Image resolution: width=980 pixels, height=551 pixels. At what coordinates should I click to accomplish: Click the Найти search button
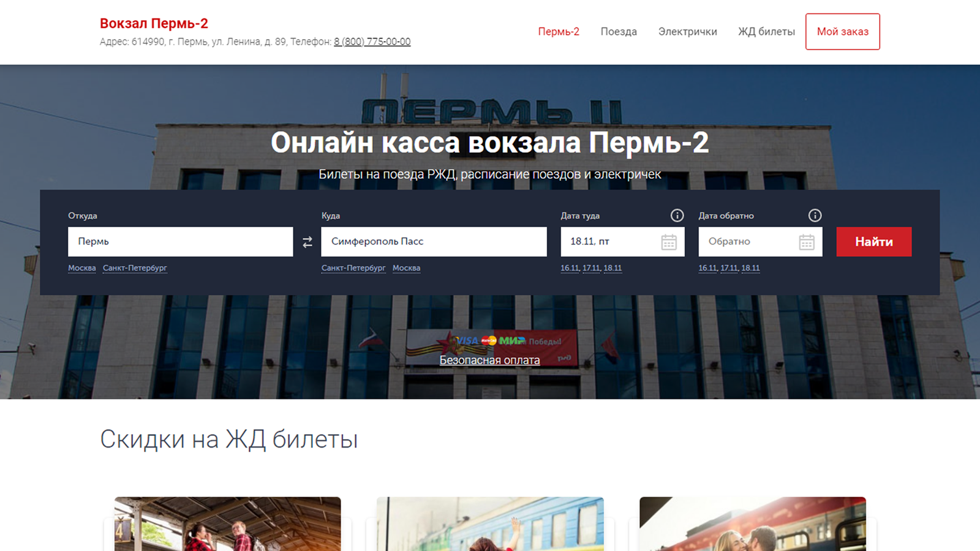874,242
